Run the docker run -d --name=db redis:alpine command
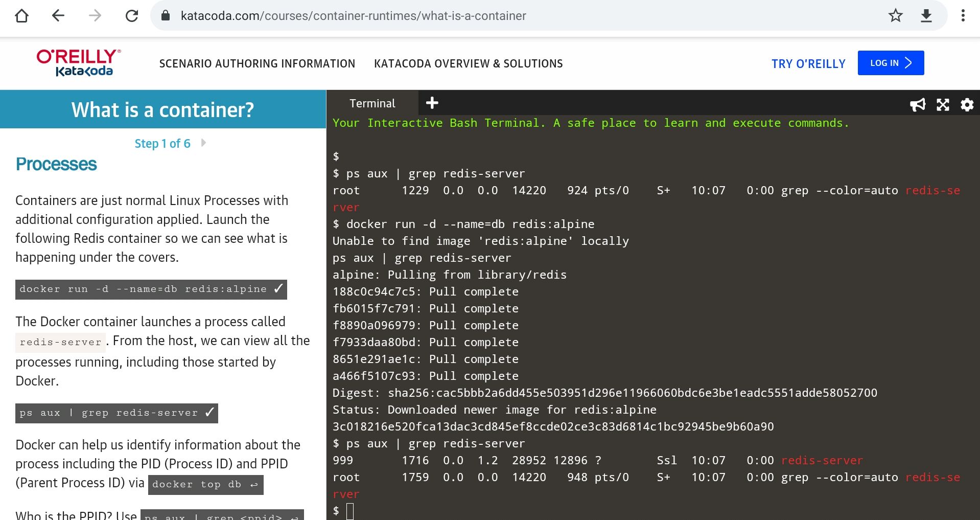Viewport: 980px width, 520px height. (x=151, y=289)
